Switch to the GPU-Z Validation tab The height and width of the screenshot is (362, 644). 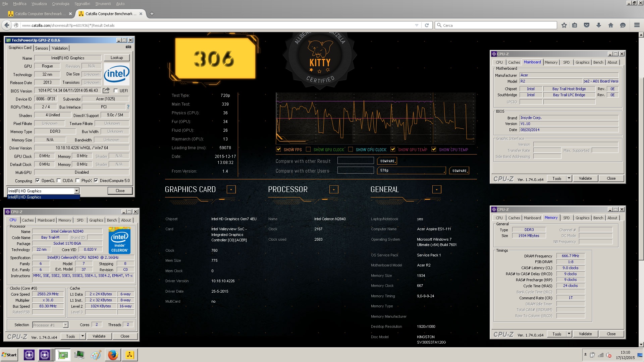pos(60,48)
